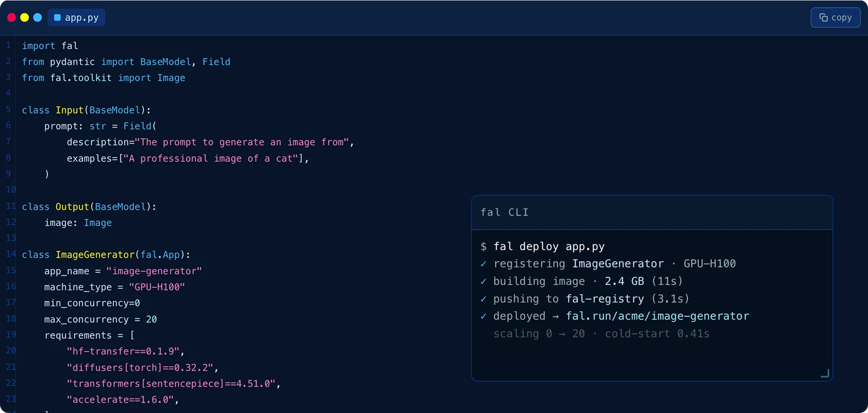Click 'class ImageGenerator(fal.App):' definition
Image resolution: width=868 pixels, height=413 pixels.
pyautogui.click(x=106, y=255)
